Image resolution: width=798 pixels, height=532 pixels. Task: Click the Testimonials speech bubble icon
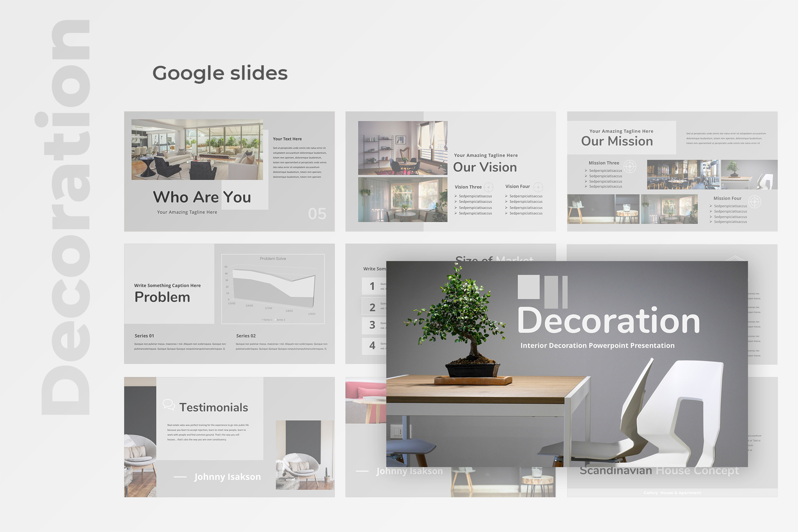coord(169,405)
